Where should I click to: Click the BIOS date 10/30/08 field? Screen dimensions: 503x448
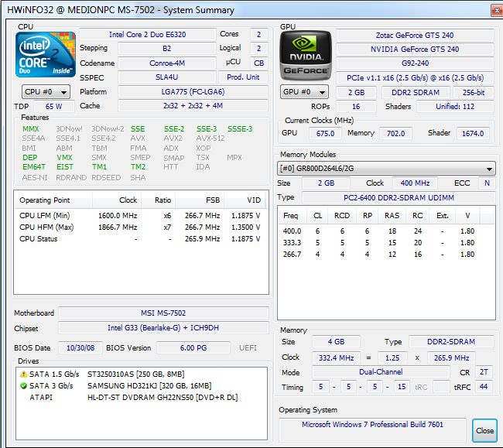pos(80,347)
